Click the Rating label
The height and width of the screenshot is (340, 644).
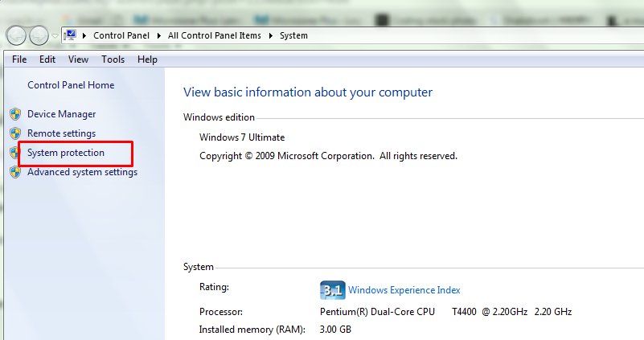click(214, 287)
